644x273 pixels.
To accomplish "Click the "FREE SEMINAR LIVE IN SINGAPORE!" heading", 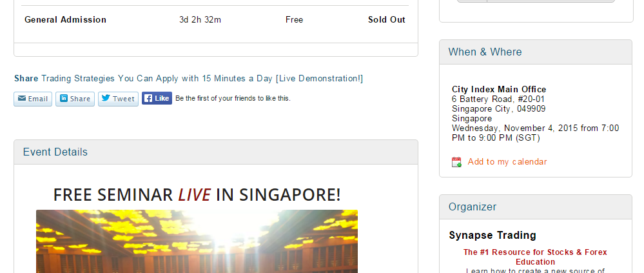I will 197,195.
